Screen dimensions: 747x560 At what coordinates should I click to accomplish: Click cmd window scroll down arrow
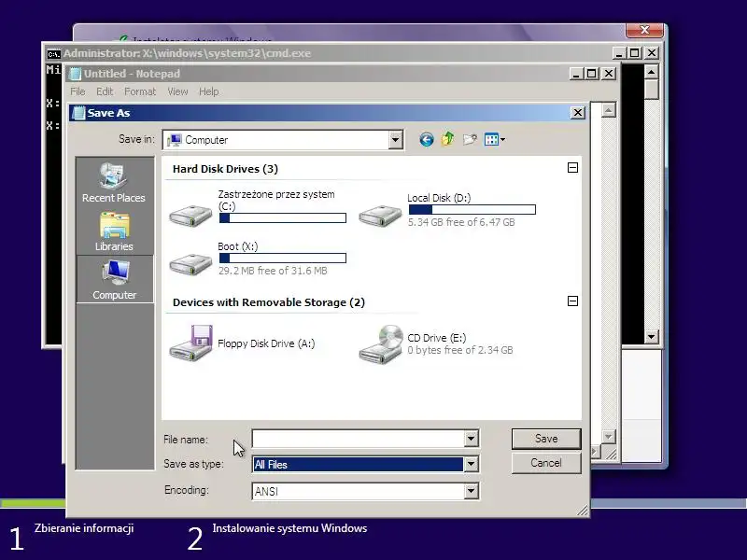(x=651, y=337)
